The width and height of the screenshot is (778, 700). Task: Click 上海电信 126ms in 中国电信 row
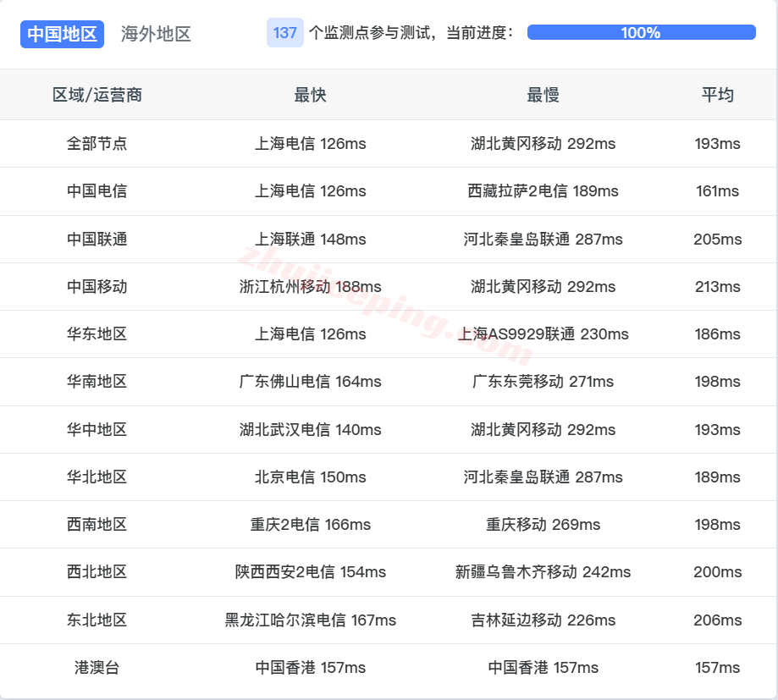pyautogui.click(x=310, y=191)
